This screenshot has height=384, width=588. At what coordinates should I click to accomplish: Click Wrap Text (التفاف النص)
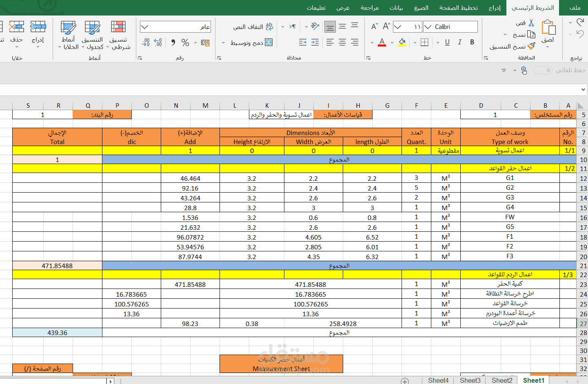(253, 27)
